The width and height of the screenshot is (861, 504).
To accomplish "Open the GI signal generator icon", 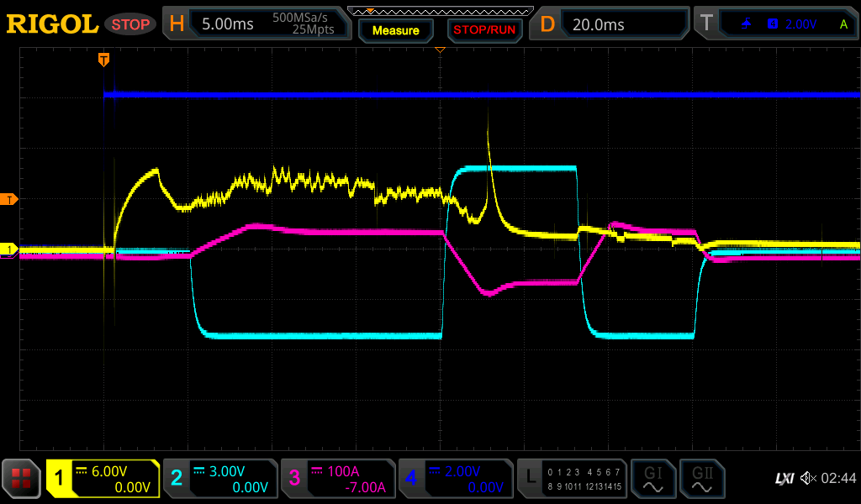I will coord(652,479).
